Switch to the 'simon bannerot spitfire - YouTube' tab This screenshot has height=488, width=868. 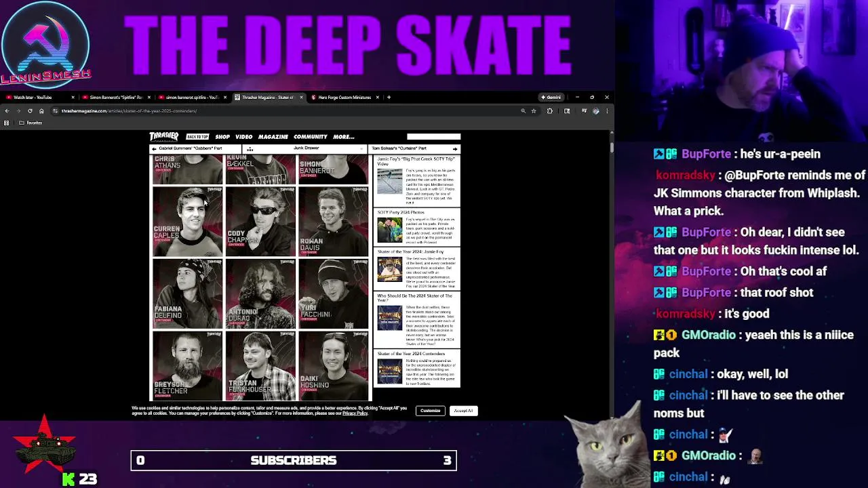[x=191, y=97]
